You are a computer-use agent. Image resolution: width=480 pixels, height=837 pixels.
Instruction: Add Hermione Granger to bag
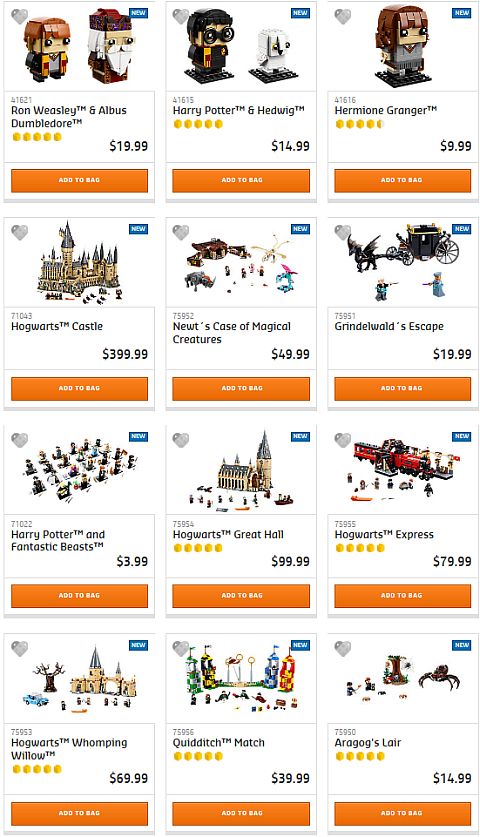pyautogui.click(x=403, y=180)
